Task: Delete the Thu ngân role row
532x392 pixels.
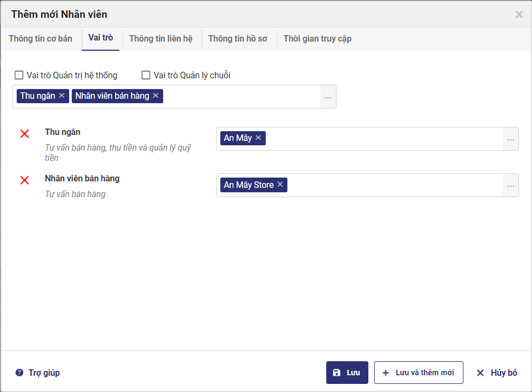Action: pos(24,134)
